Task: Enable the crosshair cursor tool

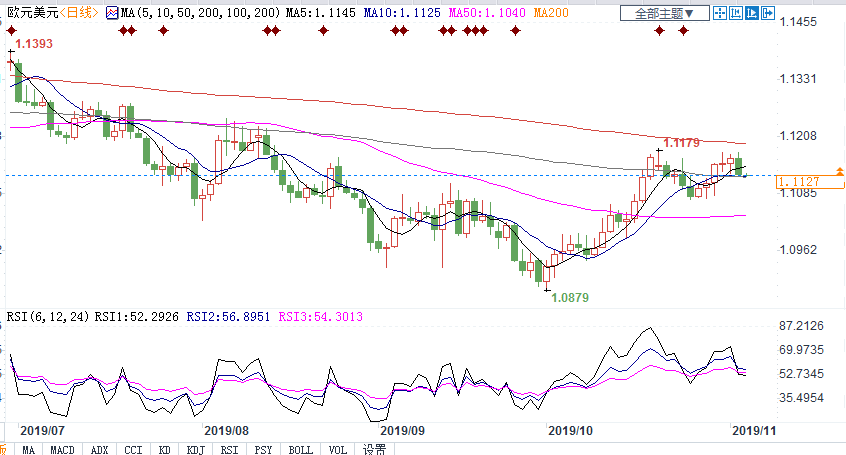Action: click(720, 13)
